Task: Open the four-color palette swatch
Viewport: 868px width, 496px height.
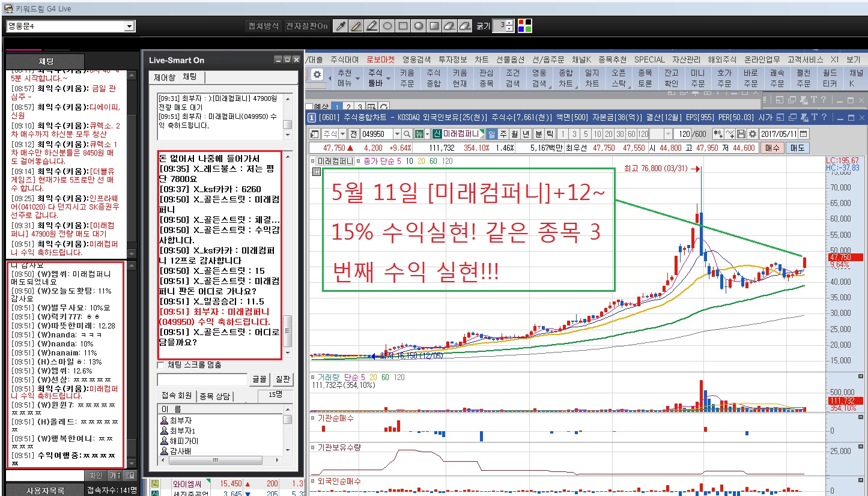Action: point(525,26)
